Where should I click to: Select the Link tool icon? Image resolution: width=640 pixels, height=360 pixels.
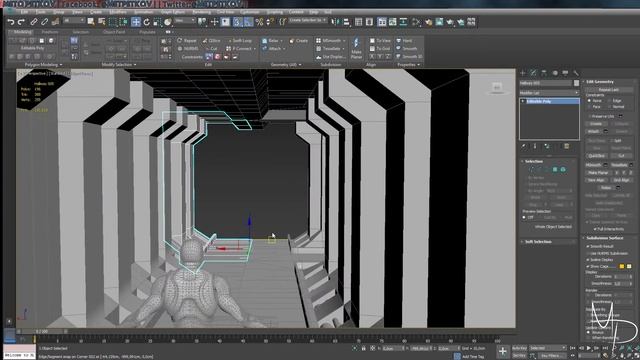[x=34, y=22]
